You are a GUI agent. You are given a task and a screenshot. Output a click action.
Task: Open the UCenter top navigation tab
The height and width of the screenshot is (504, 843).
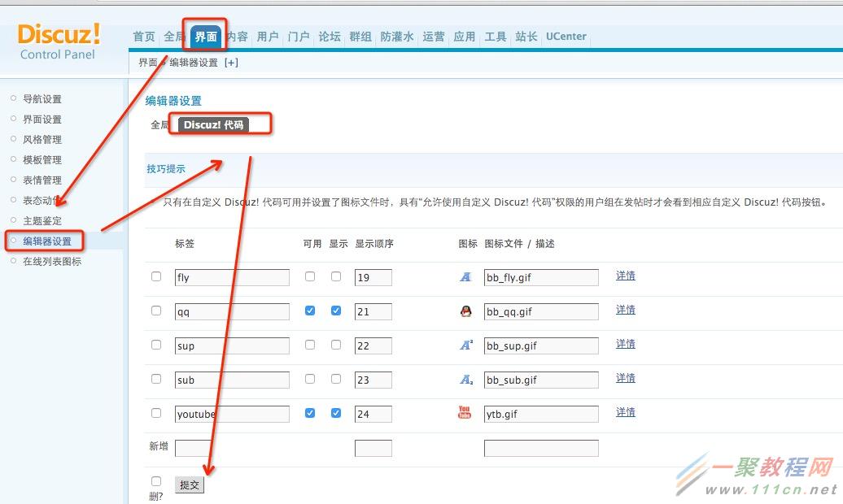click(x=566, y=37)
